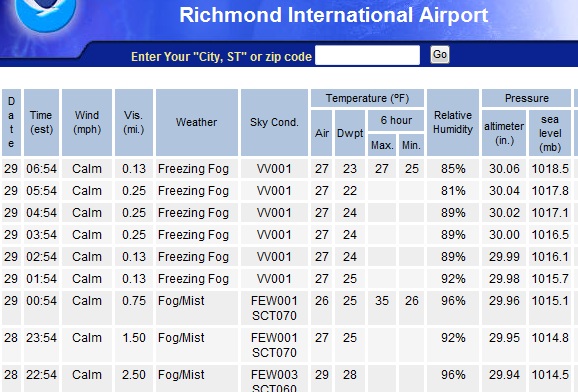
Task: Click the Vis. (mi.) column header
Action: click(134, 122)
